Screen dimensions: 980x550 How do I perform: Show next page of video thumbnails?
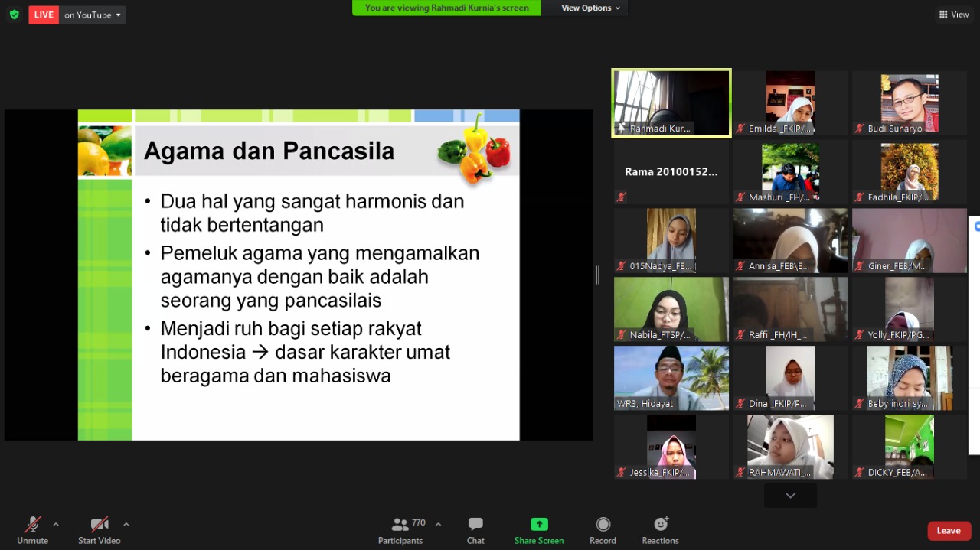tap(790, 496)
